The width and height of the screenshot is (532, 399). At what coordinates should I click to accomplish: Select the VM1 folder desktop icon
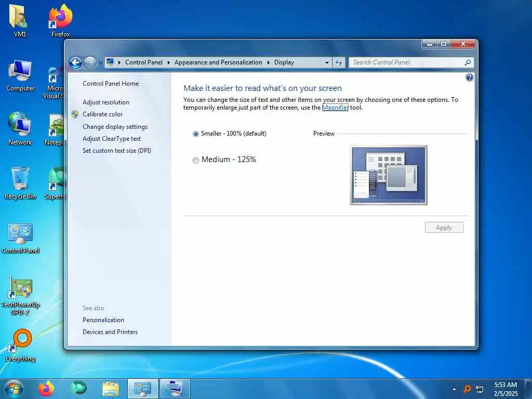tap(20, 21)
